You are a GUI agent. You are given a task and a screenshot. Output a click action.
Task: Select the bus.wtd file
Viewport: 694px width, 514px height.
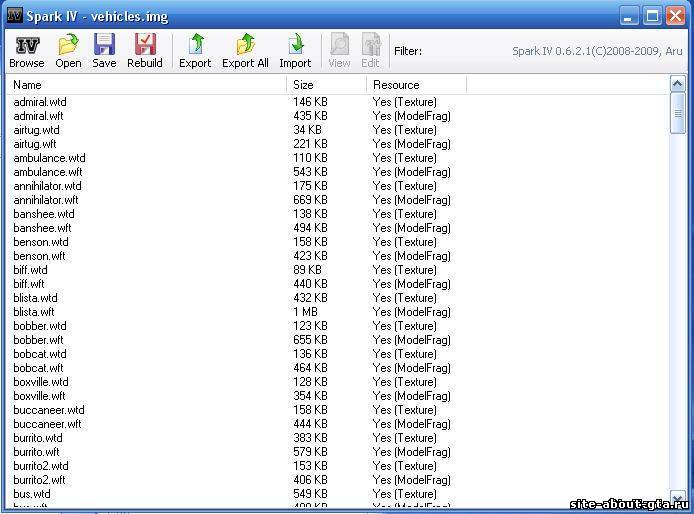pyautogui.click(x=32, y=494)
